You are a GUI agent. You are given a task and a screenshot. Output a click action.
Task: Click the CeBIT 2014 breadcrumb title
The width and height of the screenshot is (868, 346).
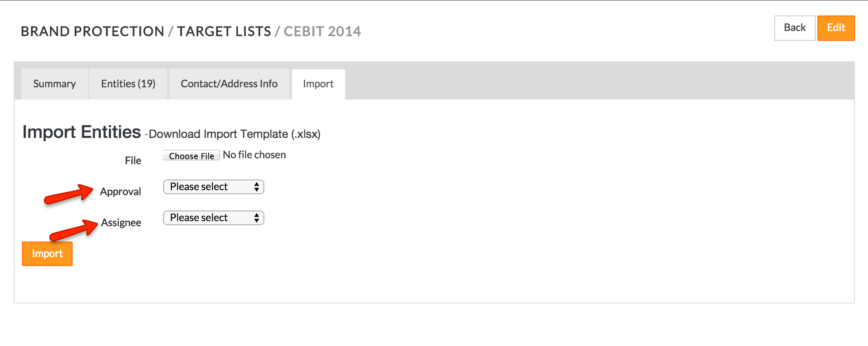pyautogui.click(x=322, y=31)
